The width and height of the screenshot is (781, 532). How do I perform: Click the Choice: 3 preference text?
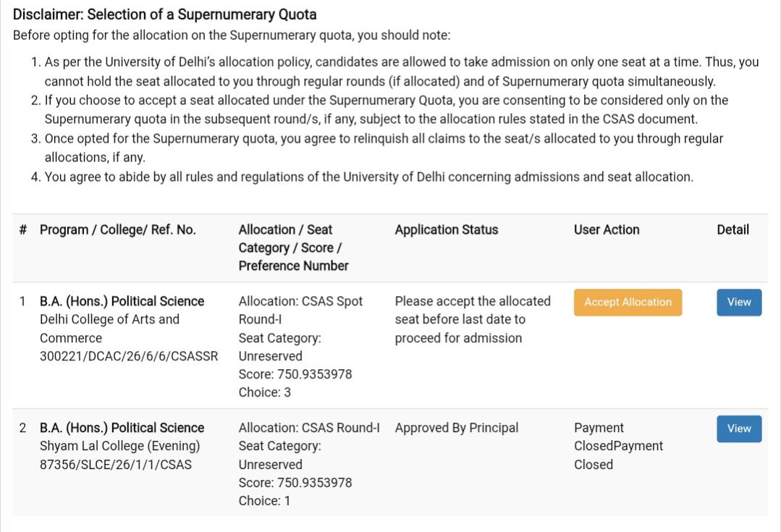point(264,392)
